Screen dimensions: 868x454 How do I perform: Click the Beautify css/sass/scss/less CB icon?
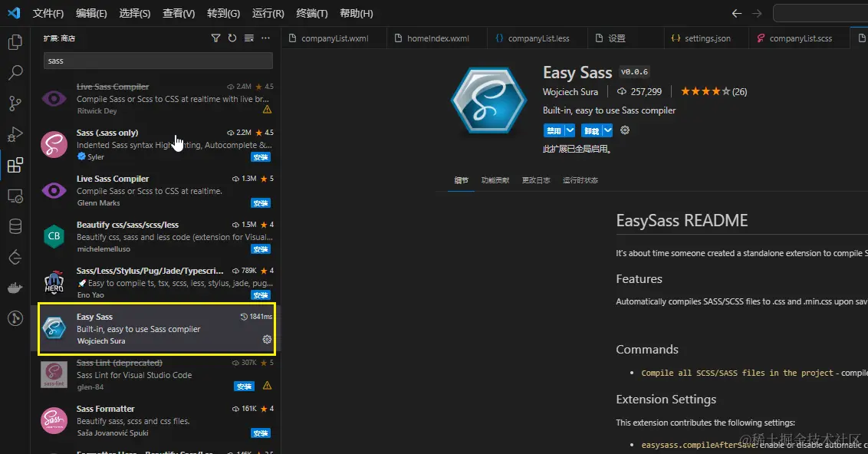tap(54, 236)
